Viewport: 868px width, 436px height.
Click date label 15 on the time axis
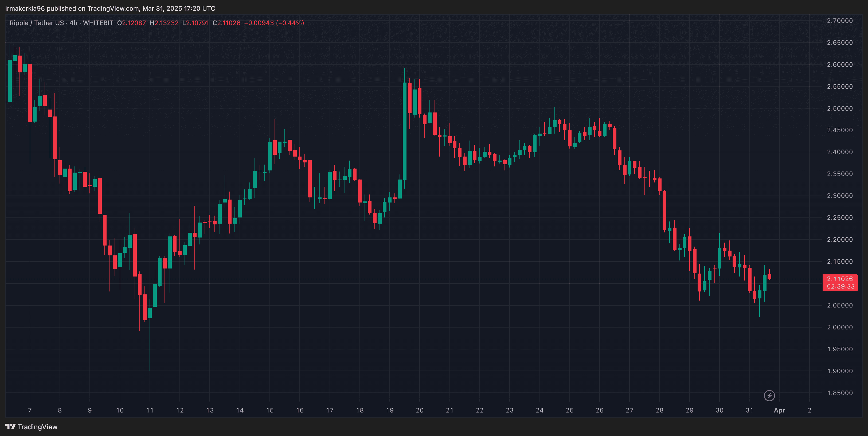(x=270, y=410)
